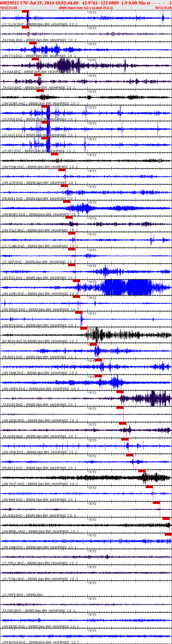Click the red pick marker on TA.K04D trace
The height and width of the screenshot is (644, 172).
(x=25, y=27)
